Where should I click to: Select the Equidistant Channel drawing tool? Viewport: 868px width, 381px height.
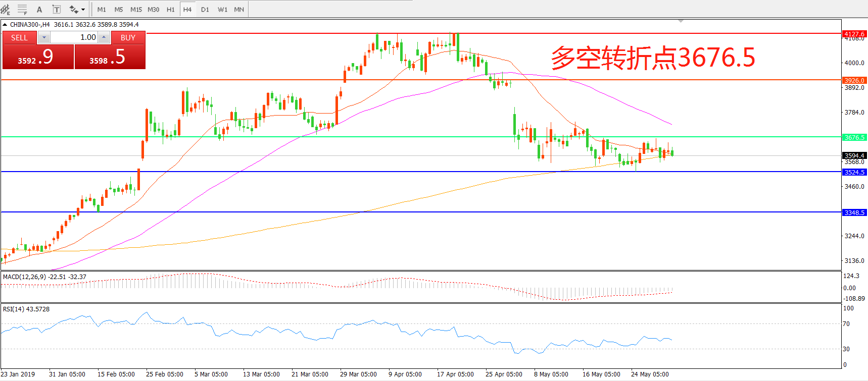tap(5, 9)
